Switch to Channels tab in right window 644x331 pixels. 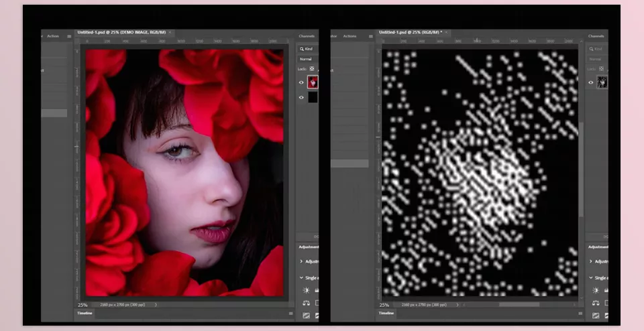click(x=596, y=36)
